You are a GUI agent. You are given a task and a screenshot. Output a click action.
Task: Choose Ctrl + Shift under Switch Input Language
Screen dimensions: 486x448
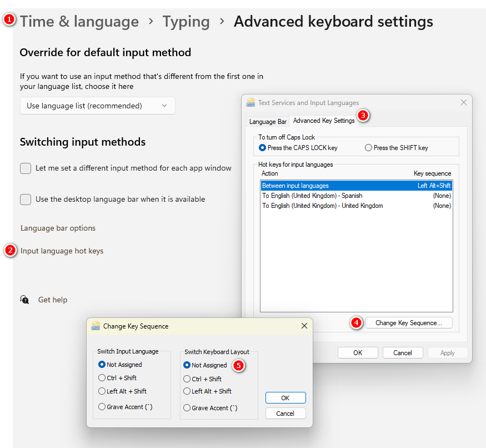click(x=102, y=378)
